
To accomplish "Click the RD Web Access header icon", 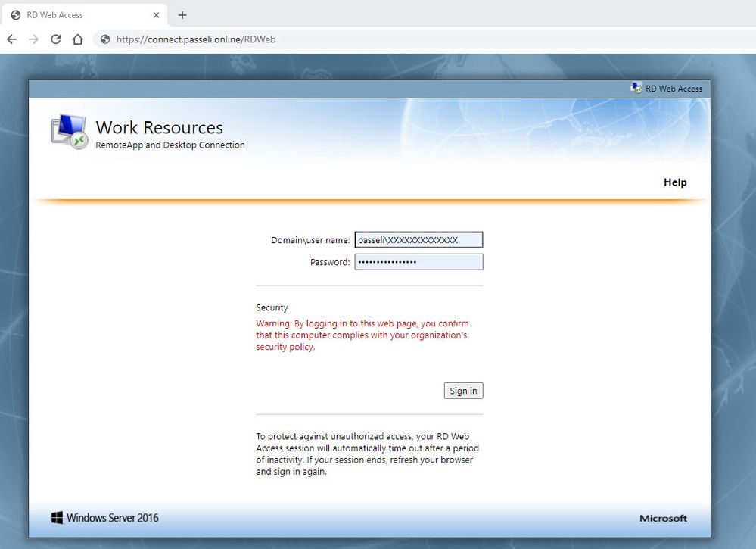I will [636, 88].
